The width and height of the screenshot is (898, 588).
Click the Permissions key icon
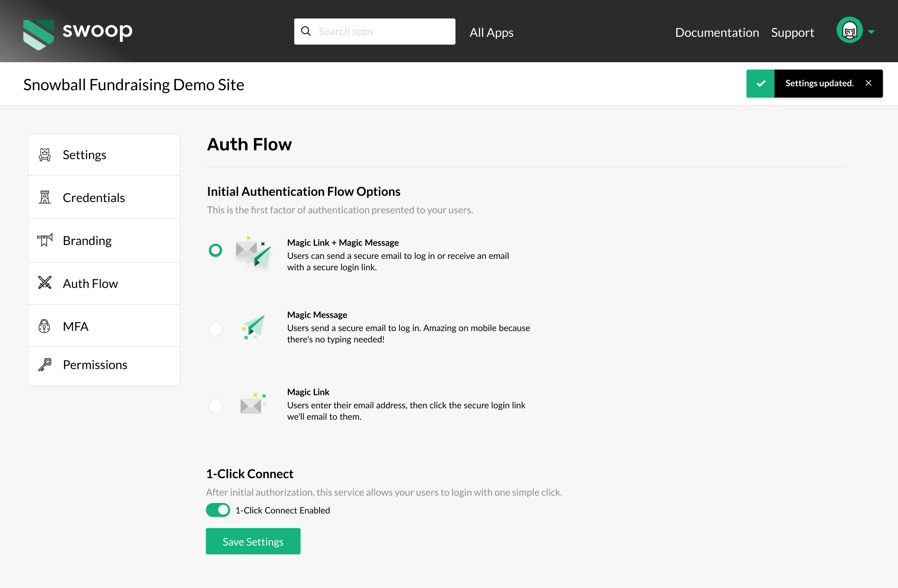45,365
